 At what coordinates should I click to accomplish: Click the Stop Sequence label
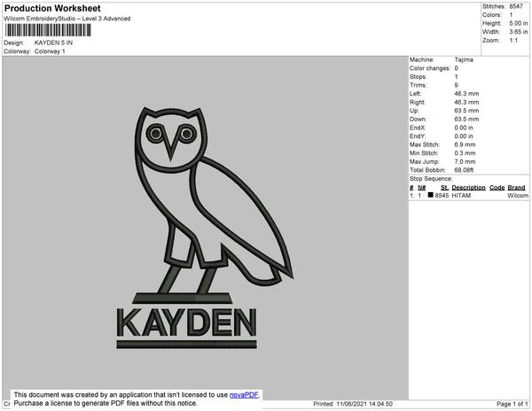click(431, 179)
